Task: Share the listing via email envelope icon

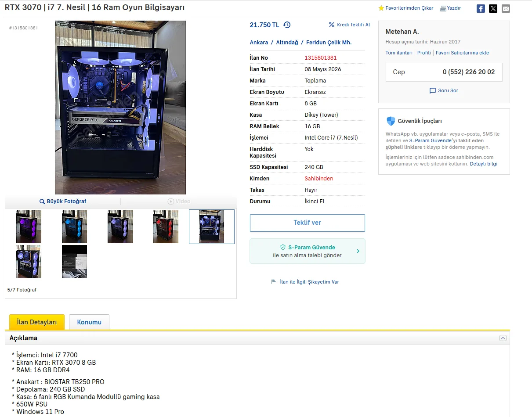Action: [506, 8]
